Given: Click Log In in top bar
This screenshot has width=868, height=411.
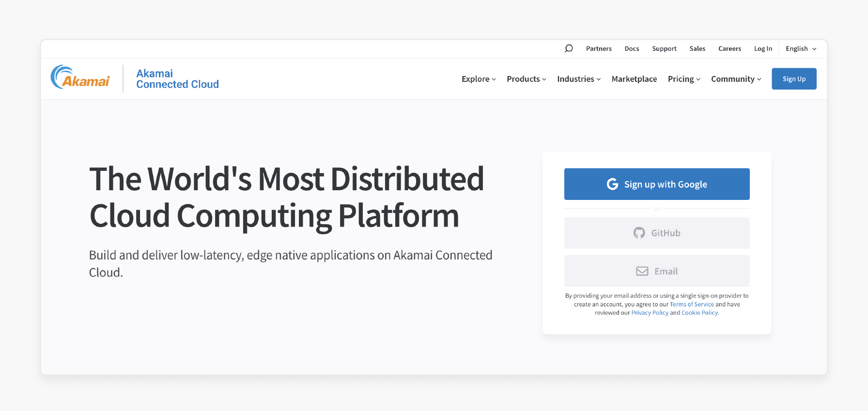Looking at the screenshot, I should coord(763,48).
